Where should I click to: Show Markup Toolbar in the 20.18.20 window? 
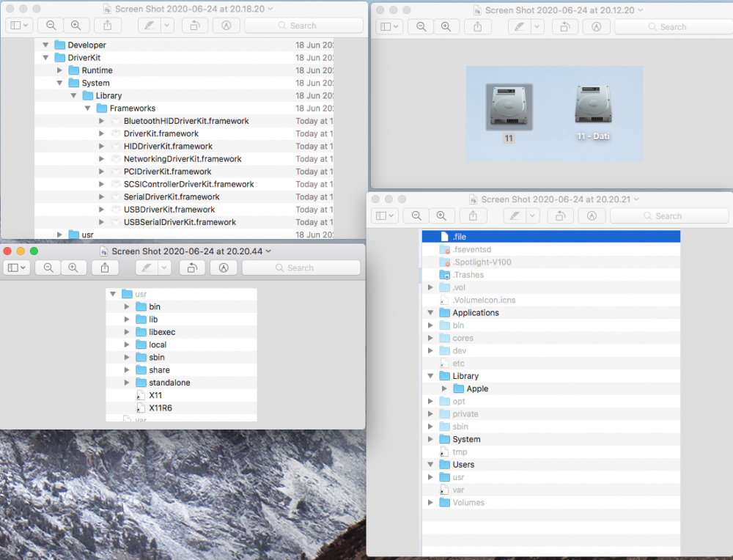click(x=226, y=25)
